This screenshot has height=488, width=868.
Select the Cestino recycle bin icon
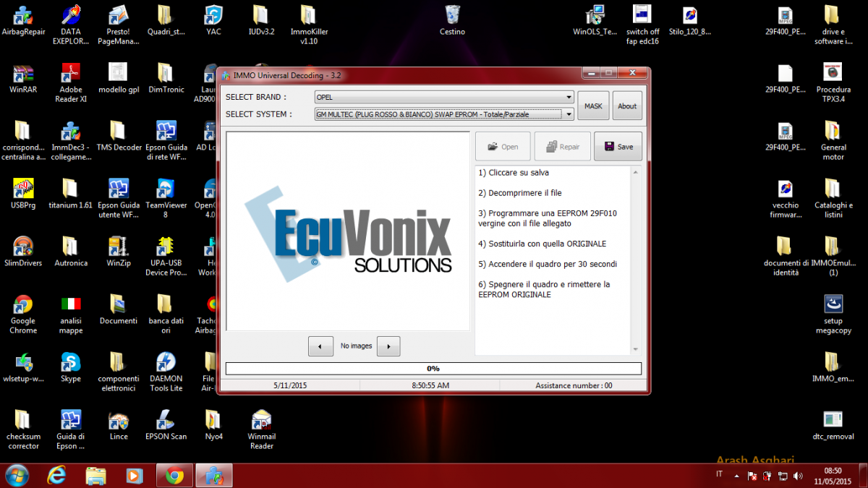pyautogui.click(x=452, y=21)
